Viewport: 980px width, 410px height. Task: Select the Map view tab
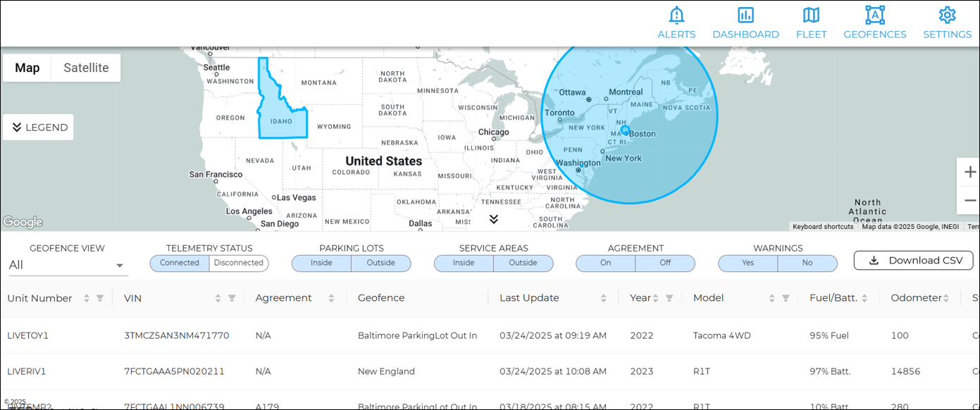[27, 68]
